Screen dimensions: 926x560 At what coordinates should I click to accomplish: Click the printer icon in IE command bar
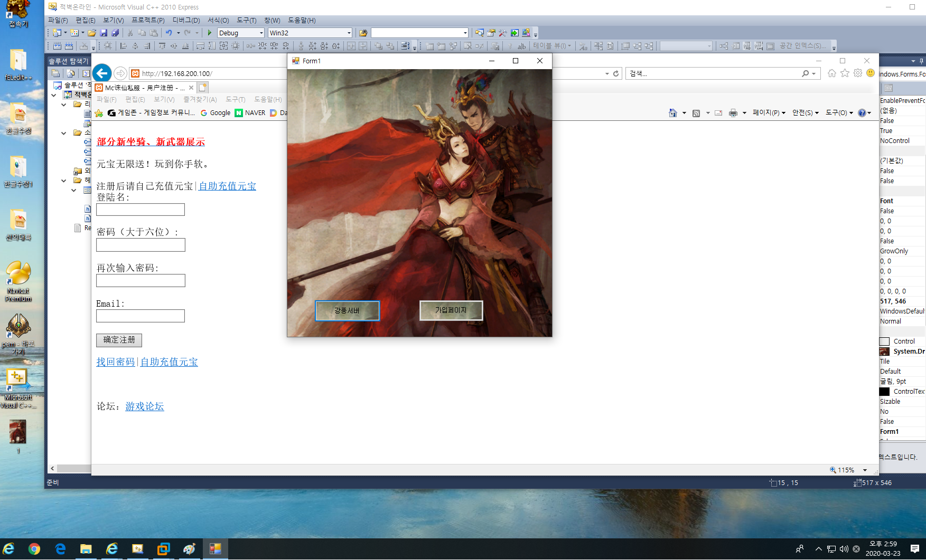tap(733, 113)
